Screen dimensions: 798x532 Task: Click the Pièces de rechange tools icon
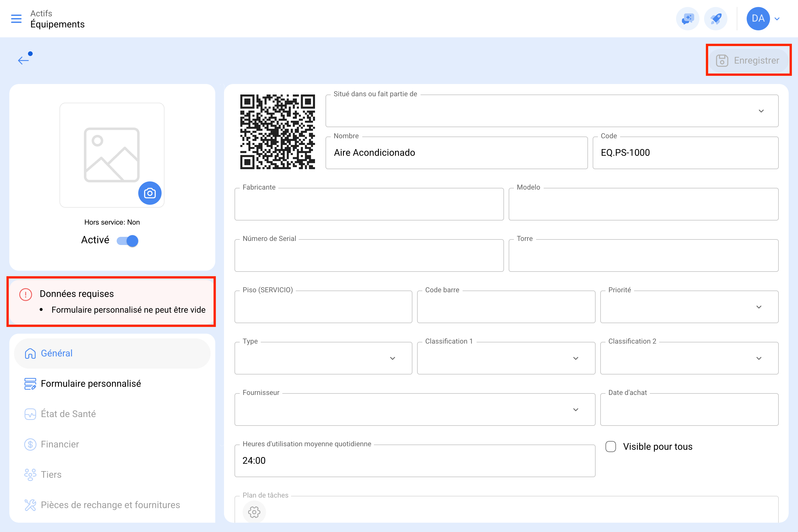point(30,505)
